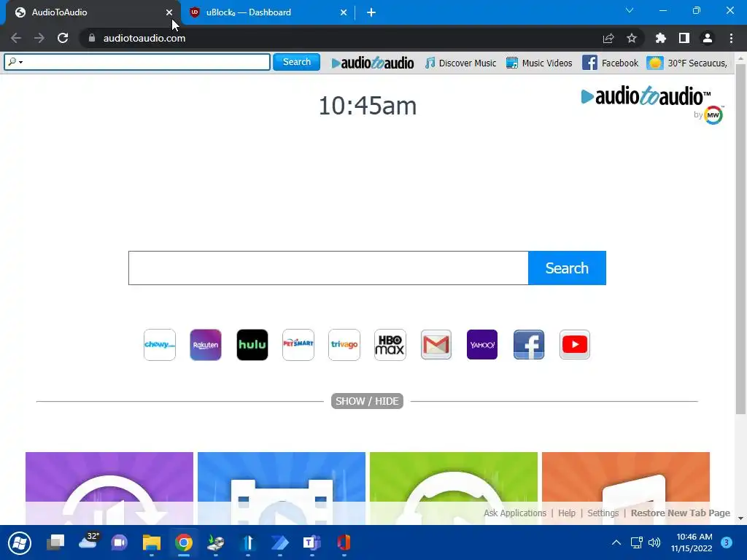This screenshot has width=747, height=560.
Task: Open the PetSmart shortcut icon
Action: (298, 345)
